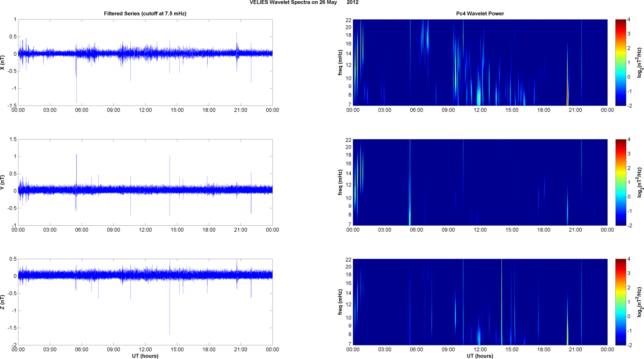Click freq (mHz) label of top wavelet plot
The width and height of the screenshot is (644, 359).
[x=340, y=62]
